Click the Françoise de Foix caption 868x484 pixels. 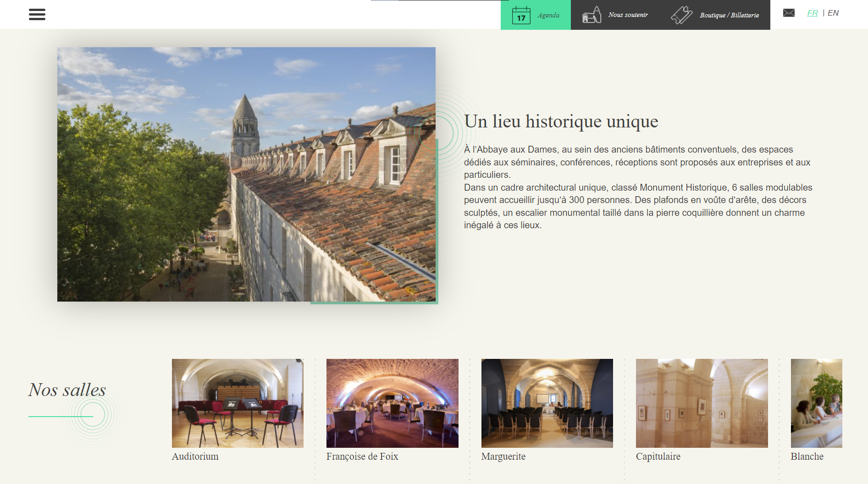pyautogui.click(x=362, y=456)
